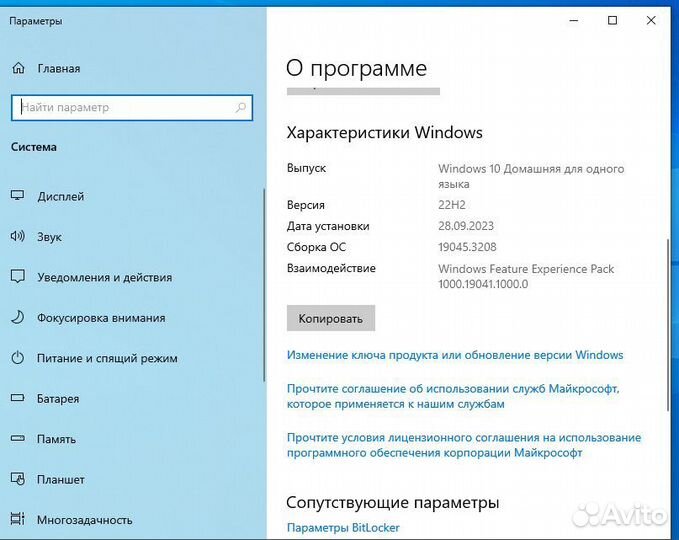Click the Focus assist moon icon
The height and width of the screenshot is (540, 679).
point(17,317)
